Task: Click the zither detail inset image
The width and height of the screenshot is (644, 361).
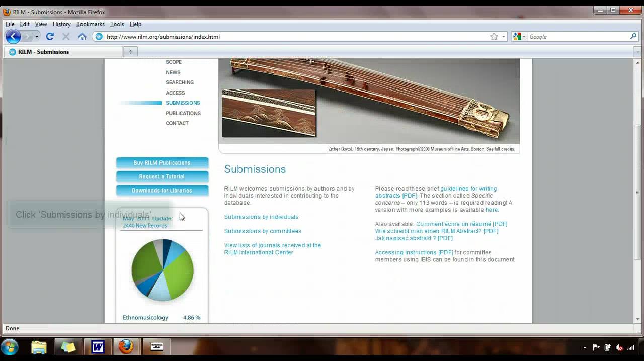Action: click(269, 113)
